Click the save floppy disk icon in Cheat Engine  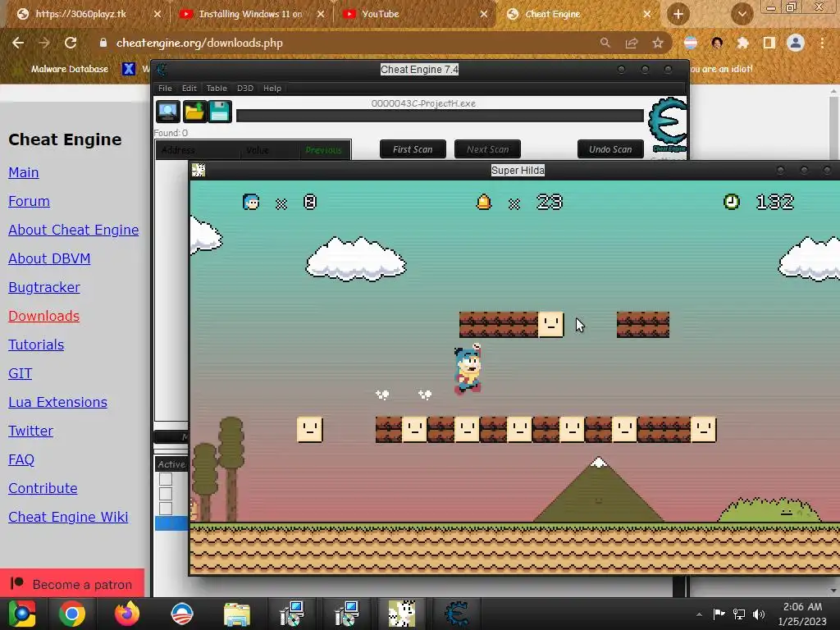click(x=219, y=112)
